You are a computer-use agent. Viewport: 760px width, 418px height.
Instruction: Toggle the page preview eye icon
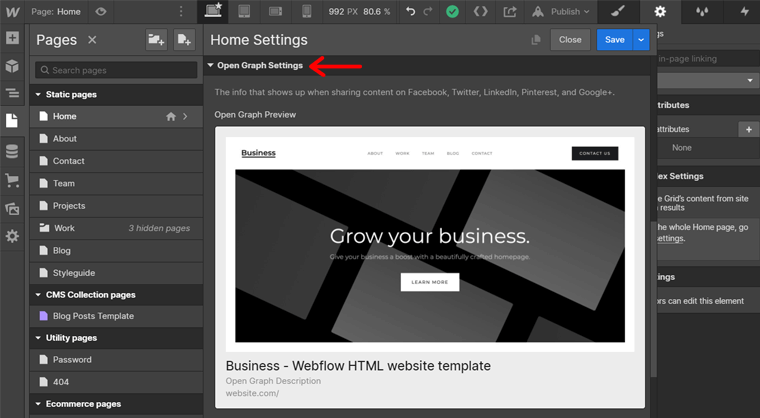pos(101,12)
